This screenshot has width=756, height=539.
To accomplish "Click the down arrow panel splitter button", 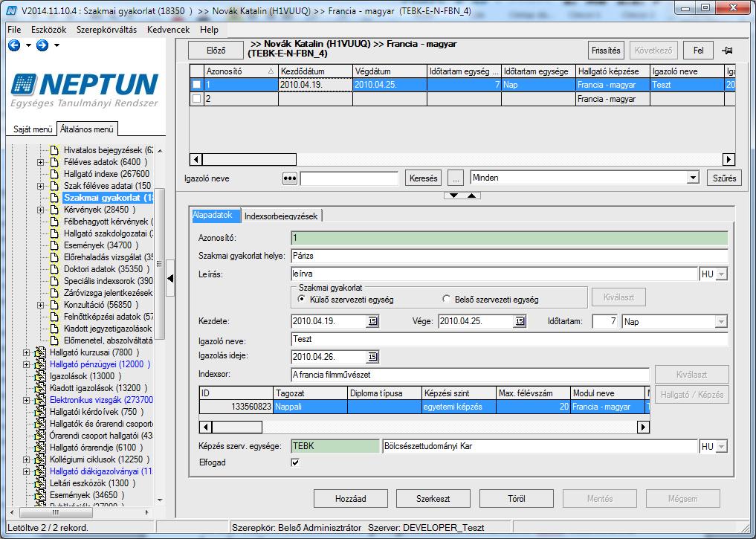I will pyautogui.click(x=453, y=196).
